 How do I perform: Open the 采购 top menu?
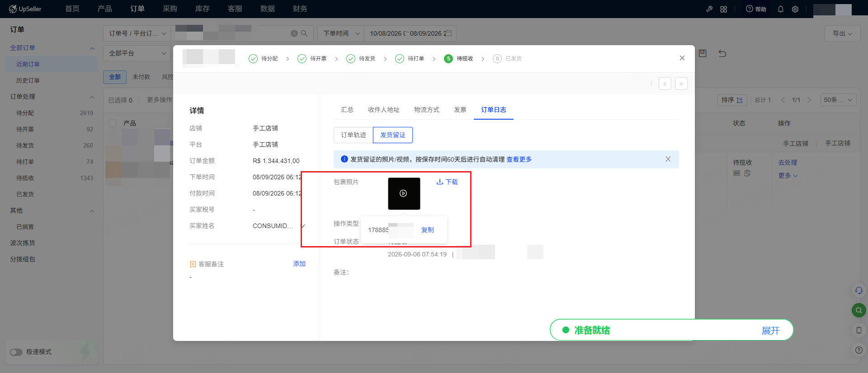170,9
